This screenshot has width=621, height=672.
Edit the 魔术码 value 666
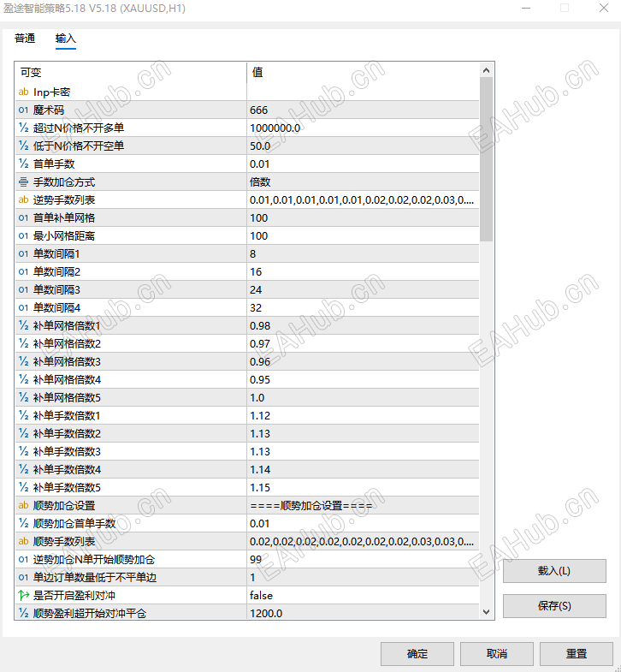[x=364, y=110]
